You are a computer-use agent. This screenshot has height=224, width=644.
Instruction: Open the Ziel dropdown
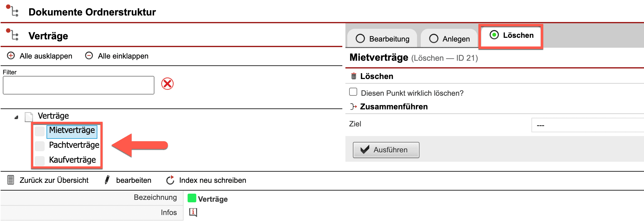(587, 125)
